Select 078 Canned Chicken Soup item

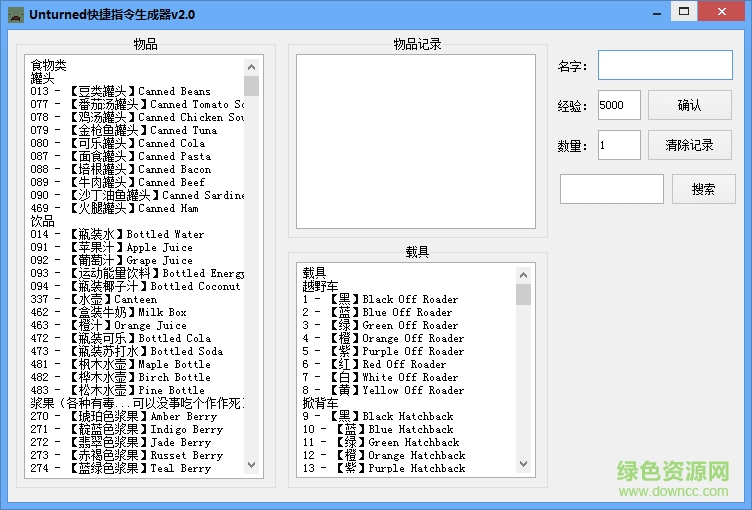[x=137, y=117]
